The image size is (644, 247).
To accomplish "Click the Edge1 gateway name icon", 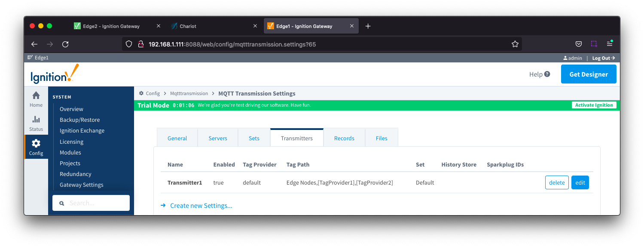I will coord(30,58).
